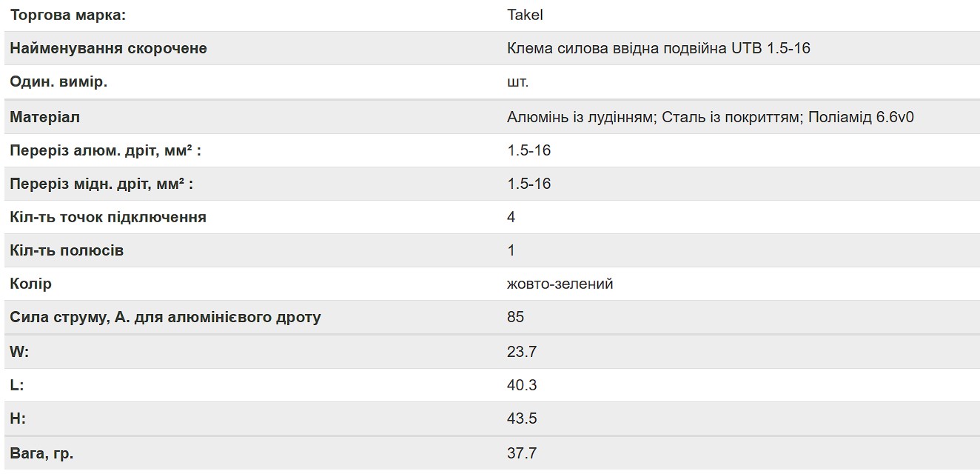Select the weight value 37.7
The image size is (980, 474).
[x=522, y=453]
